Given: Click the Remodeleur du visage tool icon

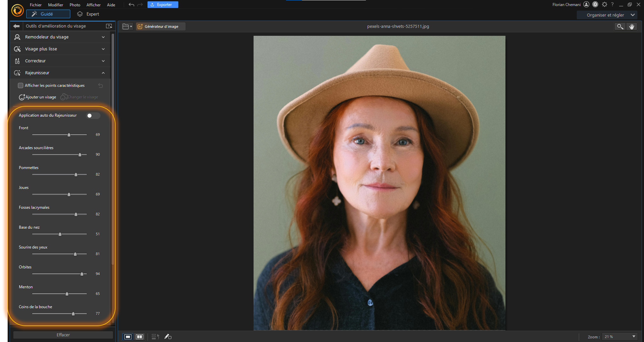Looking at the screenshot, I should (17, 37).
